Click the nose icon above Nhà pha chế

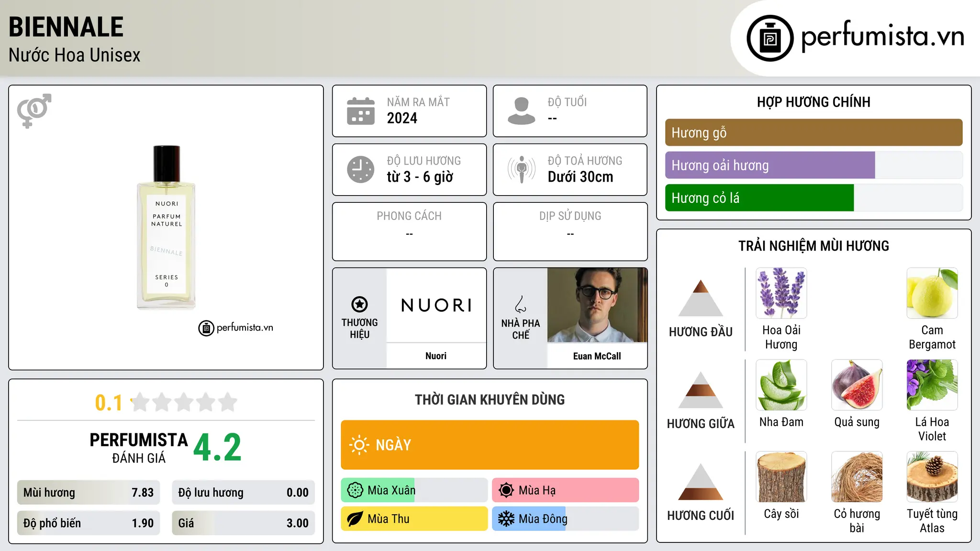click(521, 304)
